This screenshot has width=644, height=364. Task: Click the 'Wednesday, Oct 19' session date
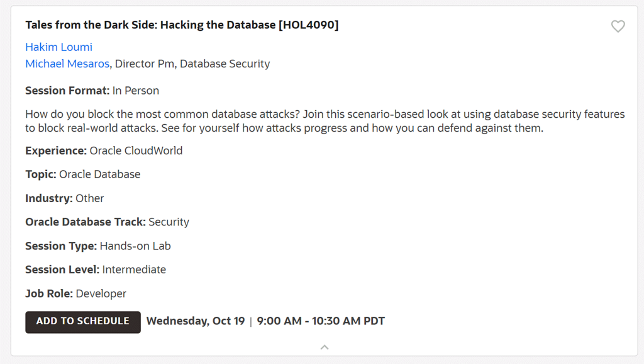pos(195,321)
